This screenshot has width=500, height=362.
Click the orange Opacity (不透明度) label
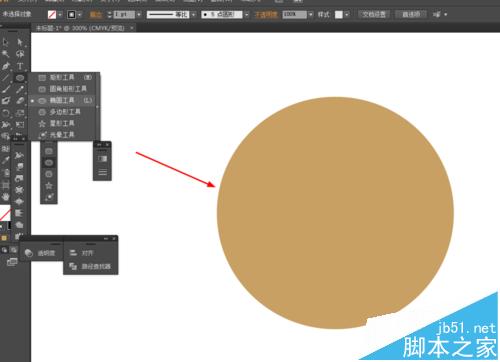[x=266, y=14]
